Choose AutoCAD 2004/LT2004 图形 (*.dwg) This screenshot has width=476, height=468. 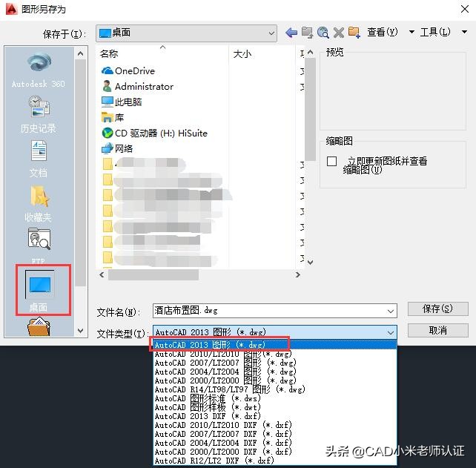point(275,372)
